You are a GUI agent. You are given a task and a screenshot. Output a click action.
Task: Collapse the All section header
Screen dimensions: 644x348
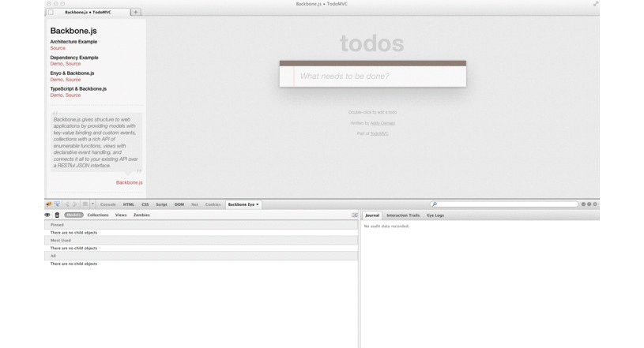[201, 256]
